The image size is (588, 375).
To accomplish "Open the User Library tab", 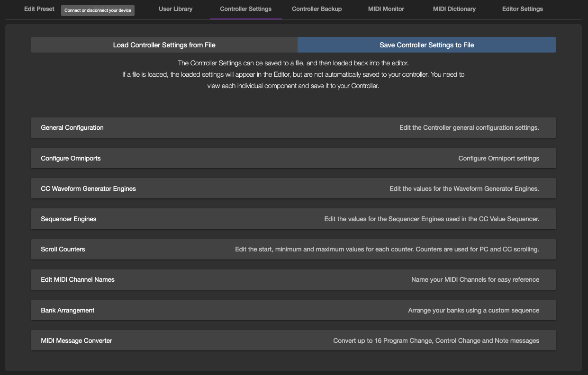I will pyautogui.click(x=175, y=9).
